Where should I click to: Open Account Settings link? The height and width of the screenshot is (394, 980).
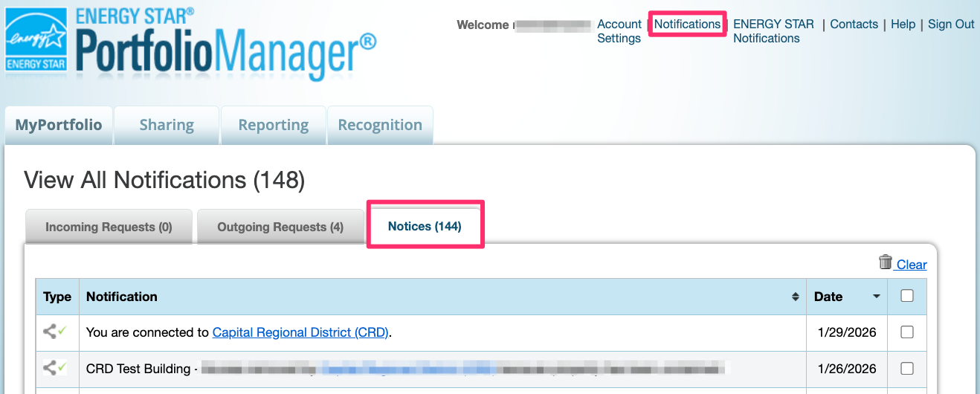(x=619, y=31)
